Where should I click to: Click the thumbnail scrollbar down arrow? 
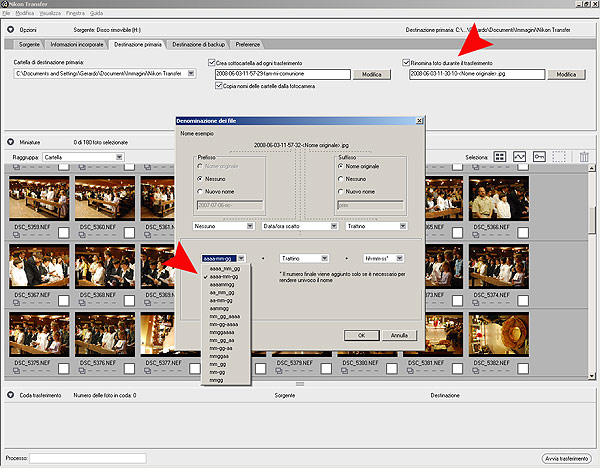pyautogui.click(x=592, y=376)
